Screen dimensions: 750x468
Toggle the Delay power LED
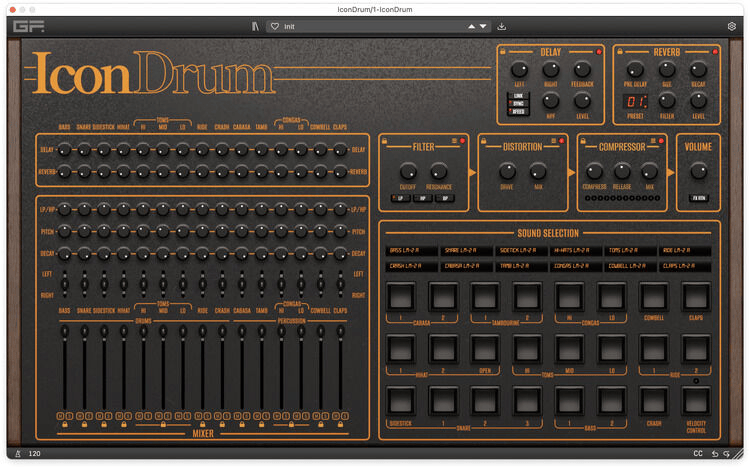600,50
